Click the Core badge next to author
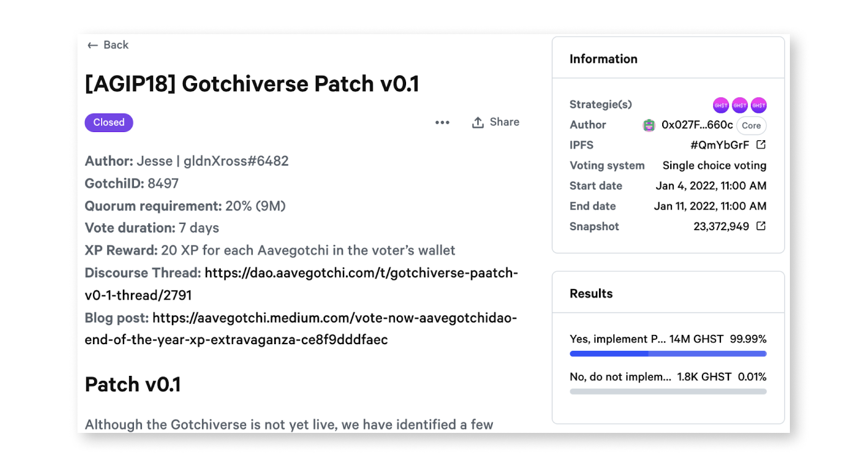 pos(751,125)
